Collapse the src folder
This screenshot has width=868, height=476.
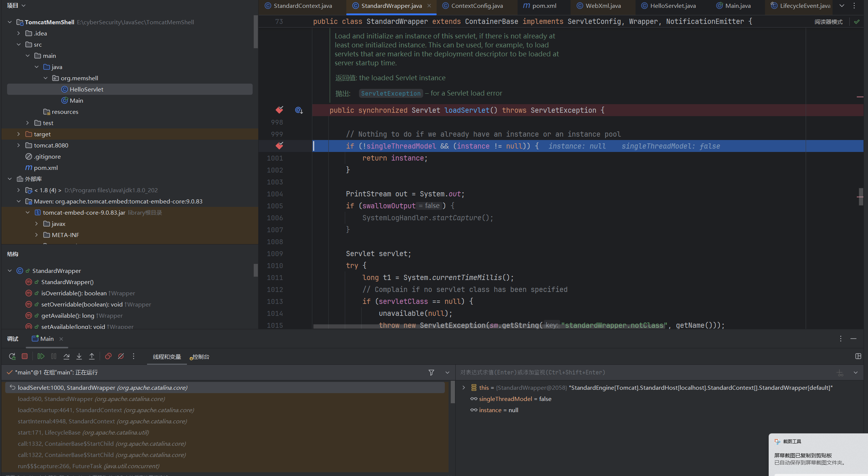[19, 44]
